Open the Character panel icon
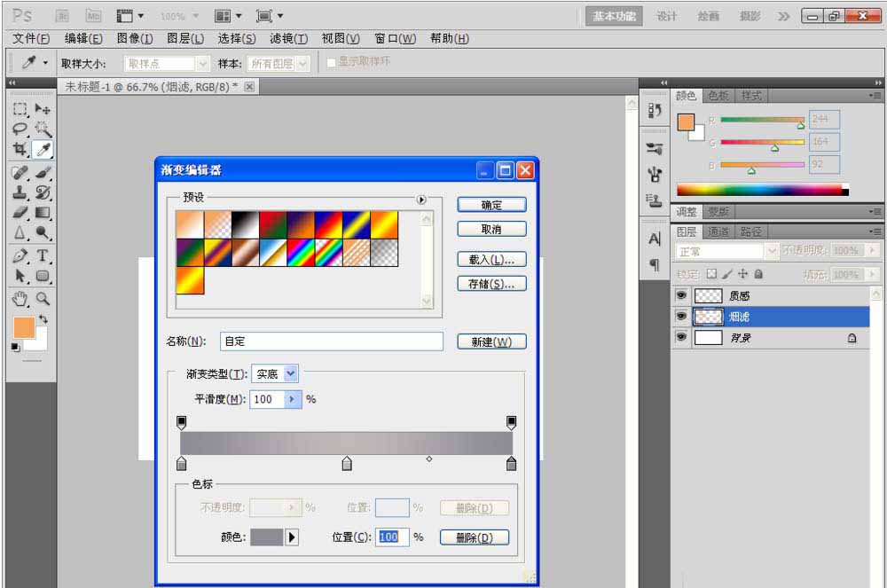This screenshot has height=588, width=887. 655,239
